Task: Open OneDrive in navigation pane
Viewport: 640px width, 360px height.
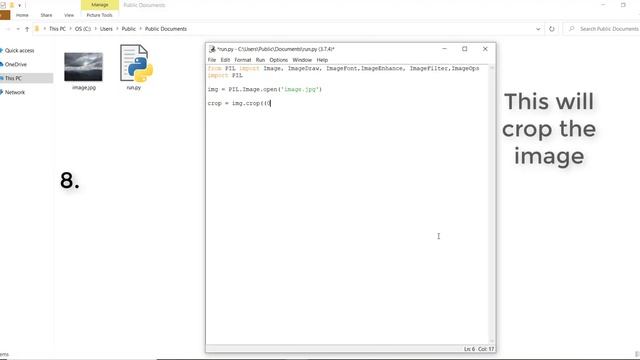Action: 16,64
